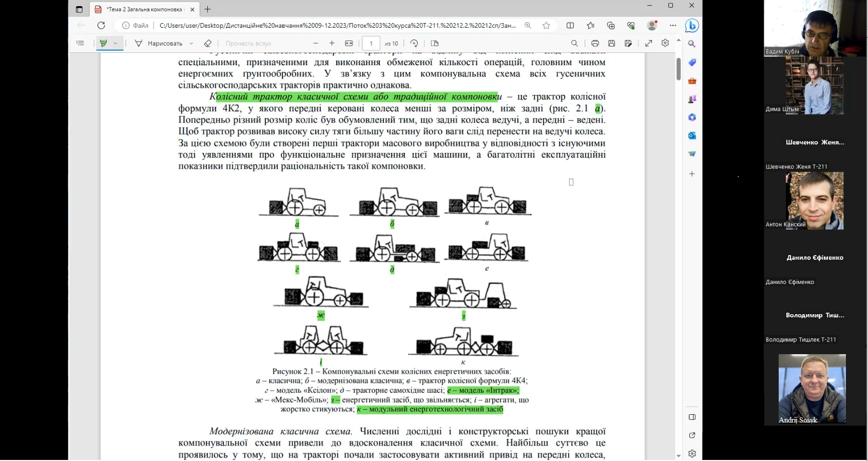
Task: Refresh the current page
Action: [101, 26]
